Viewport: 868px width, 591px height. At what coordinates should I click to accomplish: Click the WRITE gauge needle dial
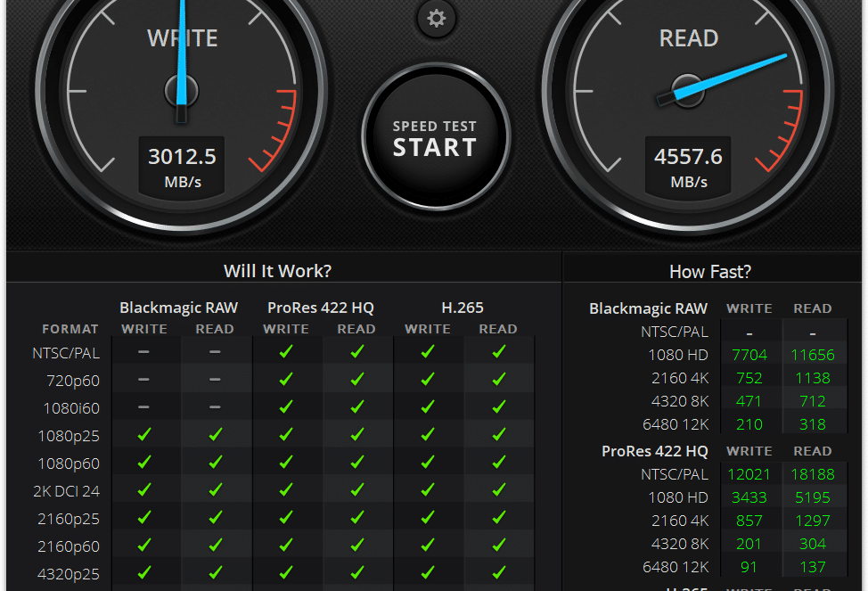[182, 91]
